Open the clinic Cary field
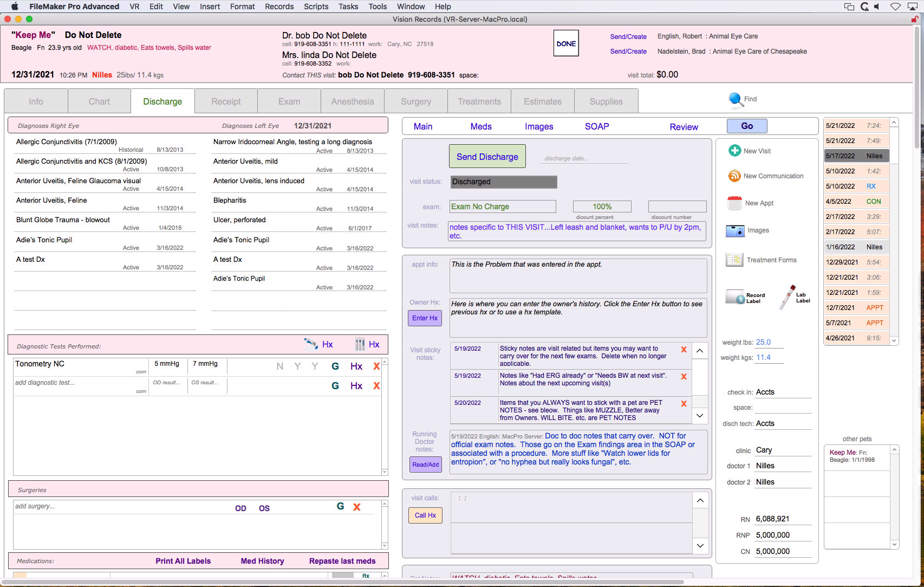924x587 pixels. [783, 450]
